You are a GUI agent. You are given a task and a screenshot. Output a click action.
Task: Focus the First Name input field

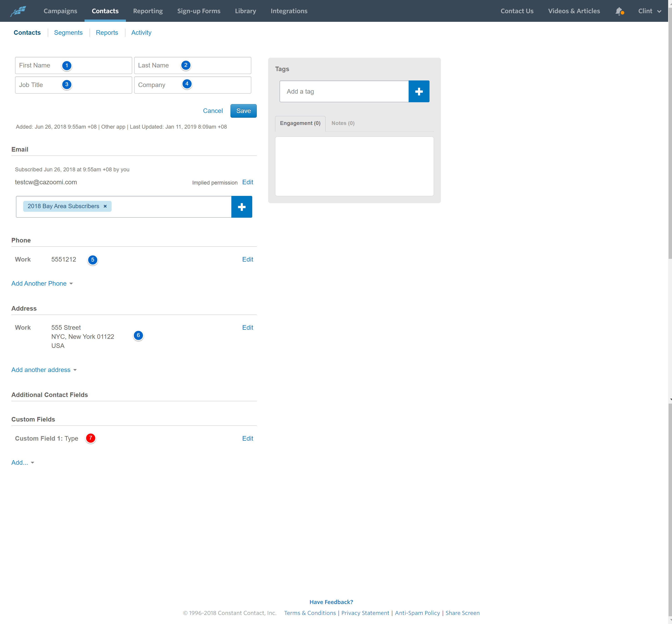click(74, 65)
